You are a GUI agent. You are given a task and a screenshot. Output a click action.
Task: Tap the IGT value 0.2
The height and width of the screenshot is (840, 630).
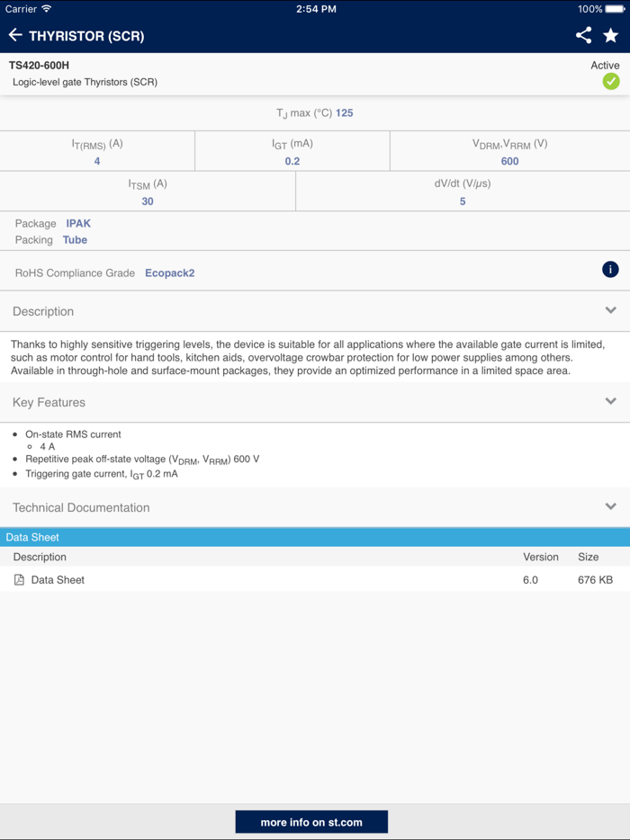292,161
